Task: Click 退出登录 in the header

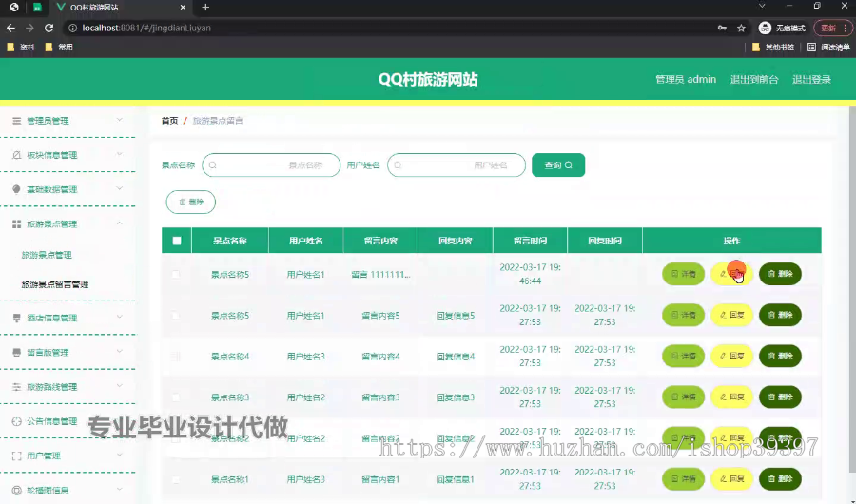Action: [812, 80]
